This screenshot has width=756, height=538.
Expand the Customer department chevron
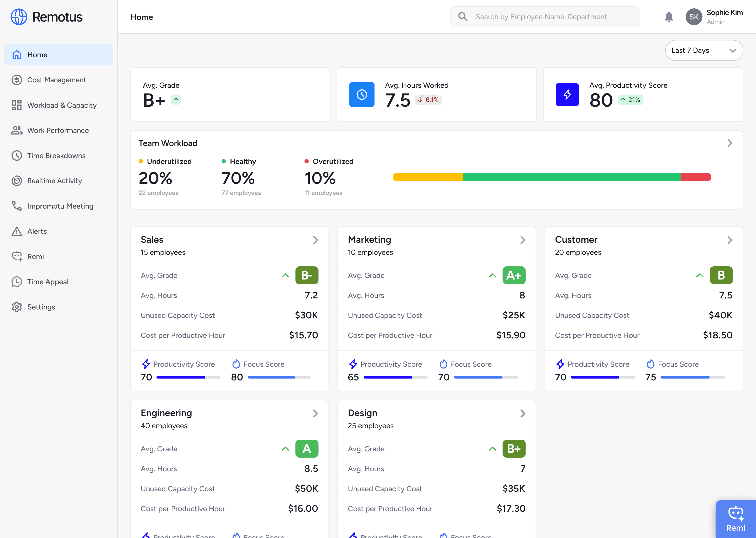[x=730, y=240]
